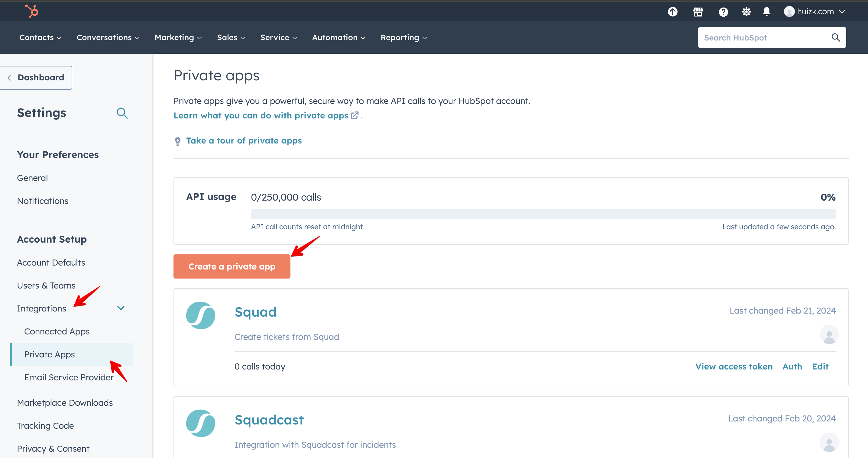Open Marketplace Downloads

click(65, 403)
